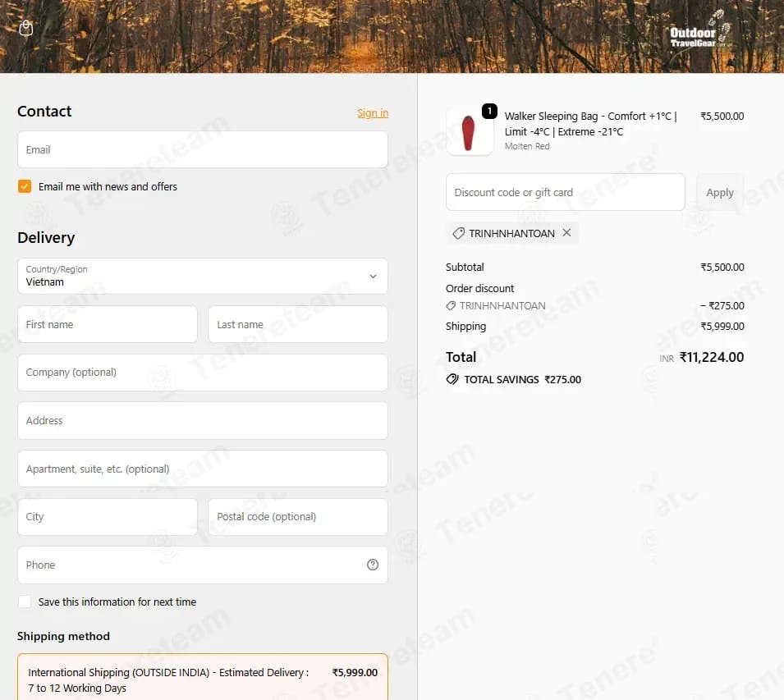Click the Apply discount button
This screenshot has height=700, width=784.
point(719,192)
